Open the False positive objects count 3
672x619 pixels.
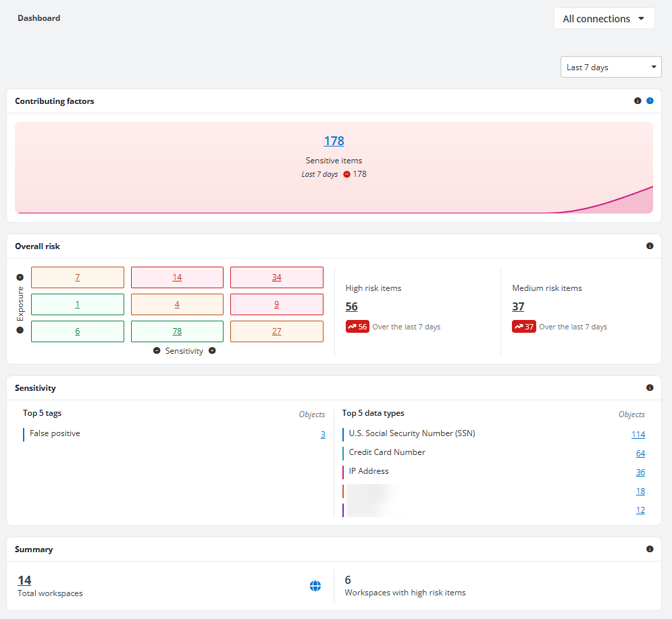pyautogui.click(x=323, y=434)
